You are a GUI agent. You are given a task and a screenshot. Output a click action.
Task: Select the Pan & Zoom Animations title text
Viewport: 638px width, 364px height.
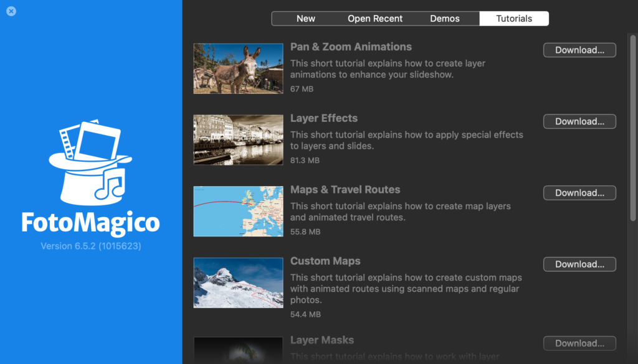(351, 47)
